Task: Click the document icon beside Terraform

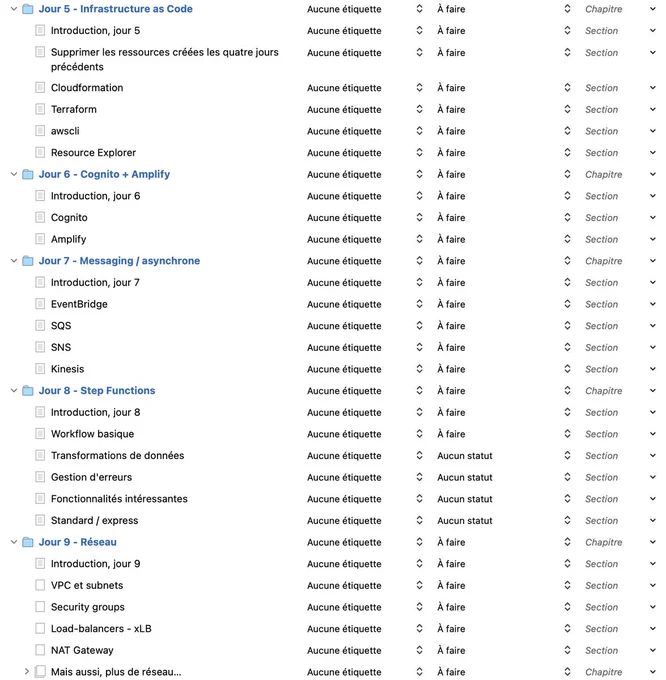Action: pyautogui.click(x=40, y=109)
